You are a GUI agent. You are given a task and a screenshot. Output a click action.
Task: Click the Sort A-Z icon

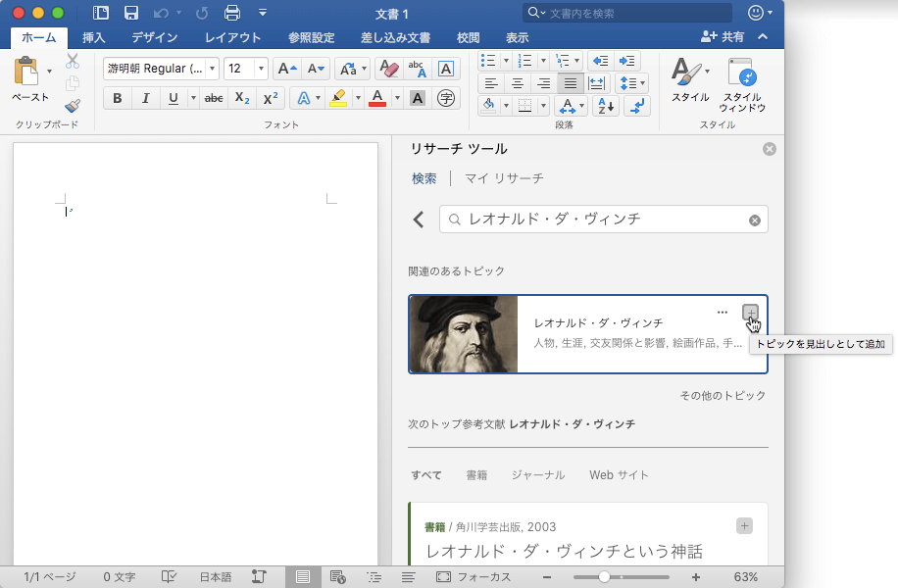pos(605,106)
